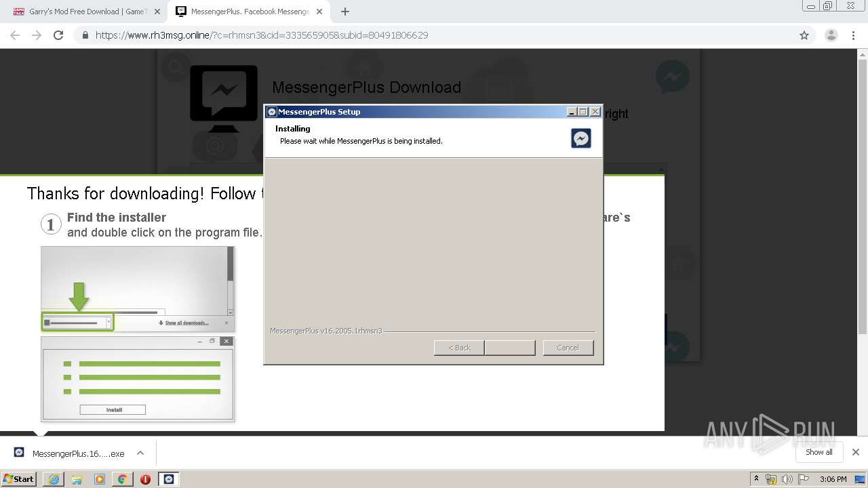Close the MessengerPlus browser tab
Screen dimensions: 868x488
click(319, 12)
